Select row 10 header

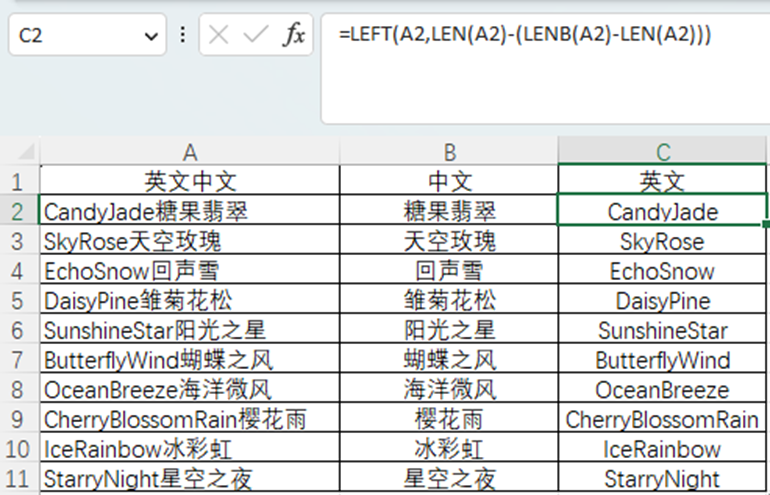(x=20, y=449)
